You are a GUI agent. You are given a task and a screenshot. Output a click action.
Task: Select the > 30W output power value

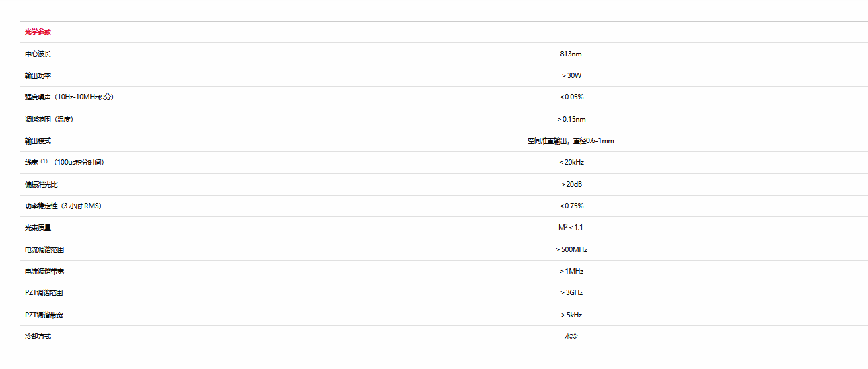click(x=571, y=76)
